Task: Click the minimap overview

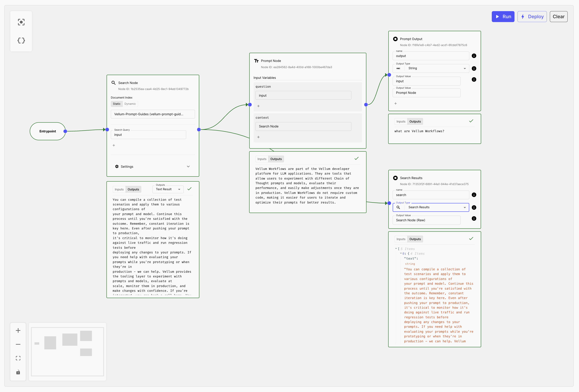Action: tap(67, 352)
